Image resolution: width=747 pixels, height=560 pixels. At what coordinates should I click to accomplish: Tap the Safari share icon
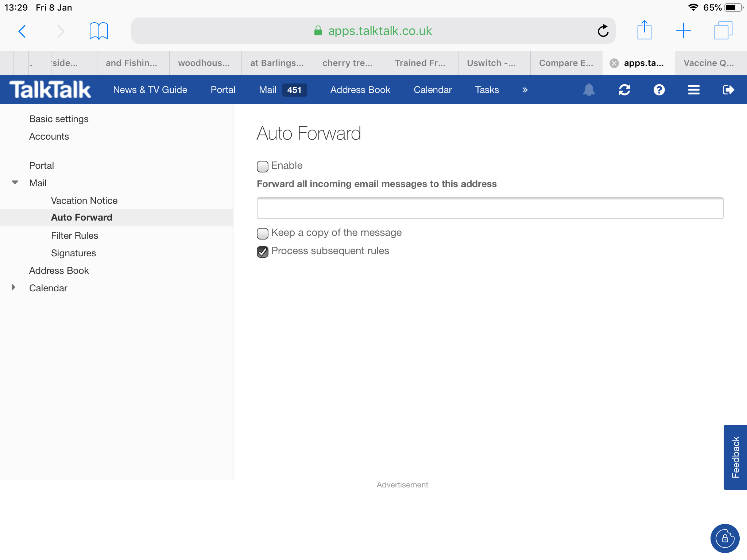(x=645, y=31)
